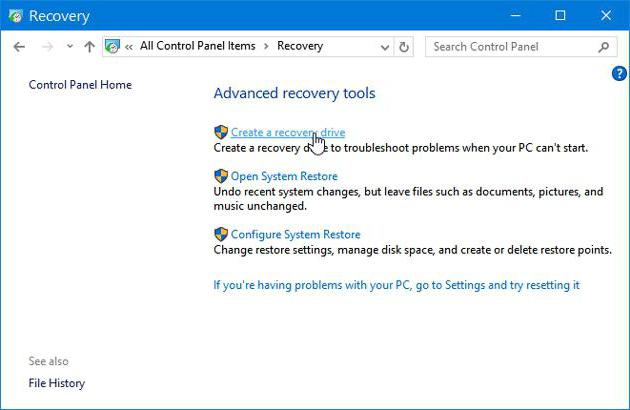This screenshot has width=630, height=410.
Task: Open the address bar history dropdown
Action: coord(385,47)
